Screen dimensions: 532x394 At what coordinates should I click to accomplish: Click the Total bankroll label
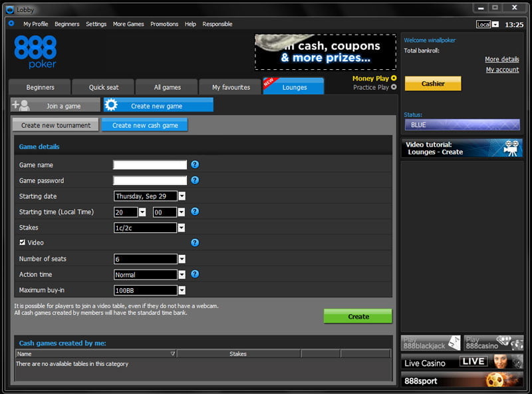(x=422, y=51)
